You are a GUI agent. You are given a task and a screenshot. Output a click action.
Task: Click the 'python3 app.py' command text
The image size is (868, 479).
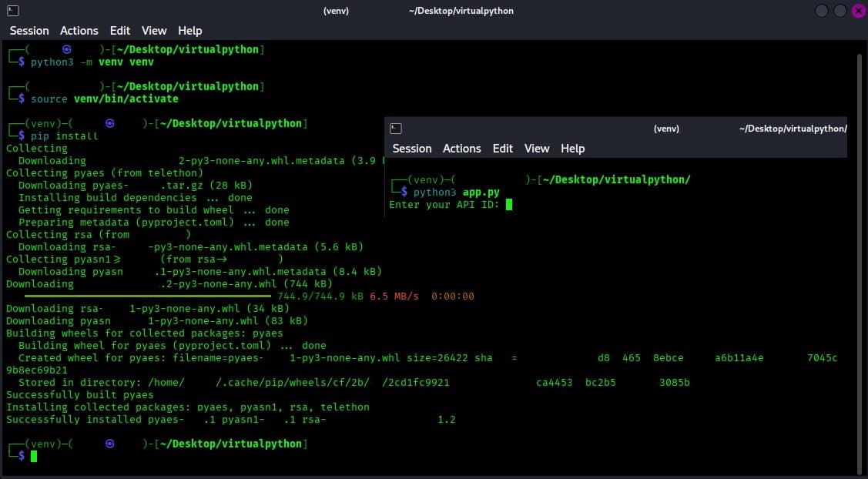(457, 193)
